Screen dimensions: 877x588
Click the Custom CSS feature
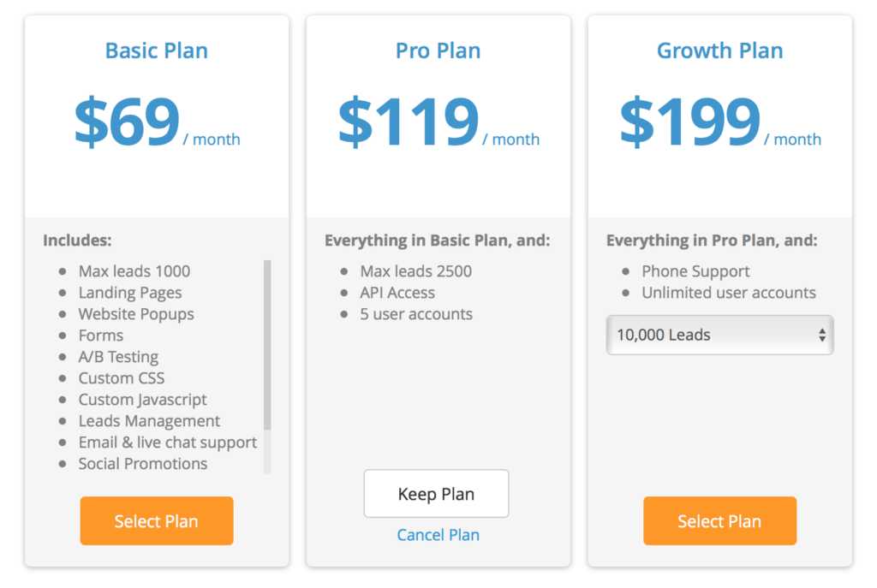pos(122,378)
